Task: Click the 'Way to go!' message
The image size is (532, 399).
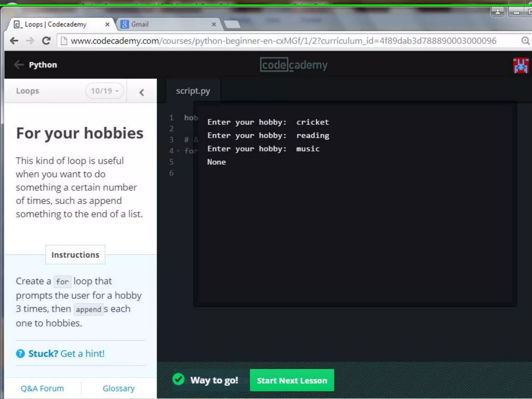Action: [x=214, y=380]
